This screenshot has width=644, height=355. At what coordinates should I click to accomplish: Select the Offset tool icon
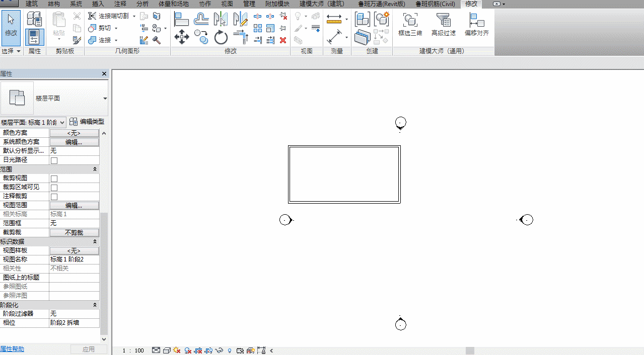201,19
